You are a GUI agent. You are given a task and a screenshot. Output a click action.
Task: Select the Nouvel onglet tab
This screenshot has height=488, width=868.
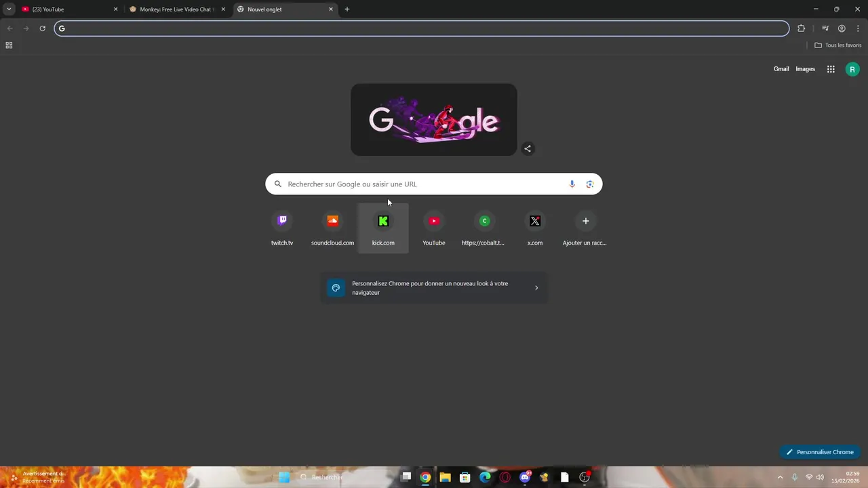pos(285,9)
